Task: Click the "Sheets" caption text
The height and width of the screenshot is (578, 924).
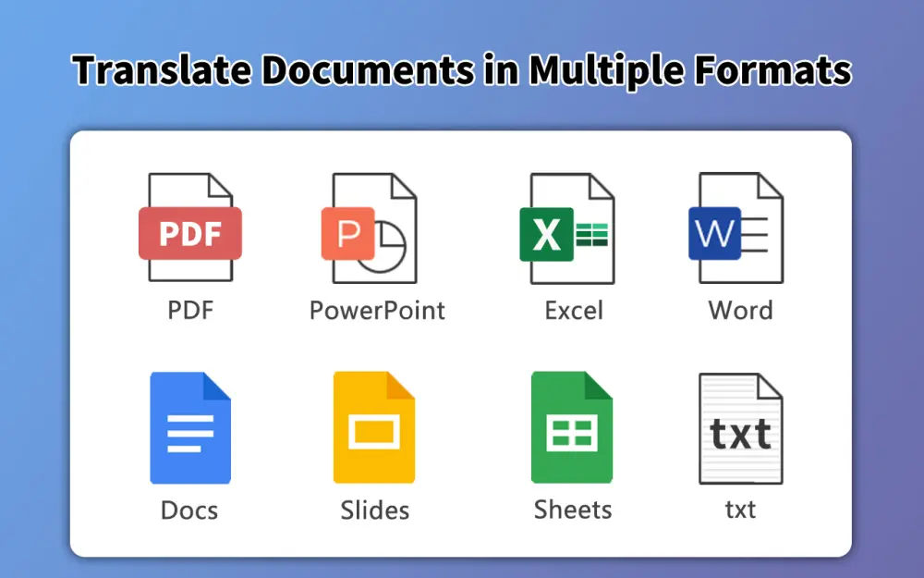Action: 573,510
